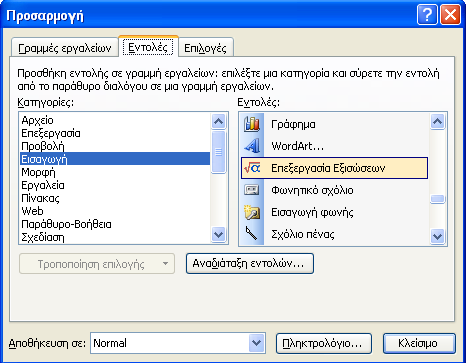The height and width of the screenshot is (363, 467).
Task: Open the Τροποποίηση επιλογής dropdown button
Action: (97, 264)
